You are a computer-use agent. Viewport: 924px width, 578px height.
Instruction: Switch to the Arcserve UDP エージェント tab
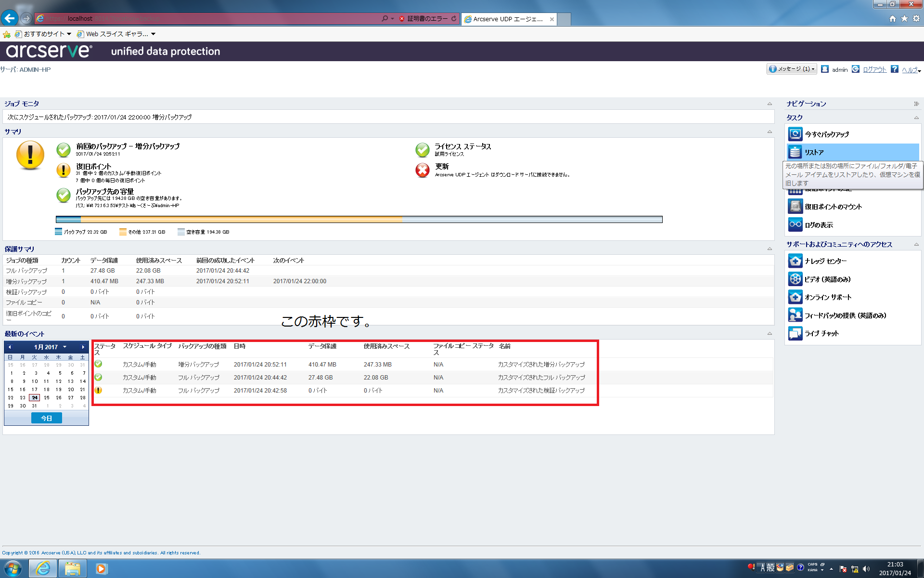coord(508,19)
